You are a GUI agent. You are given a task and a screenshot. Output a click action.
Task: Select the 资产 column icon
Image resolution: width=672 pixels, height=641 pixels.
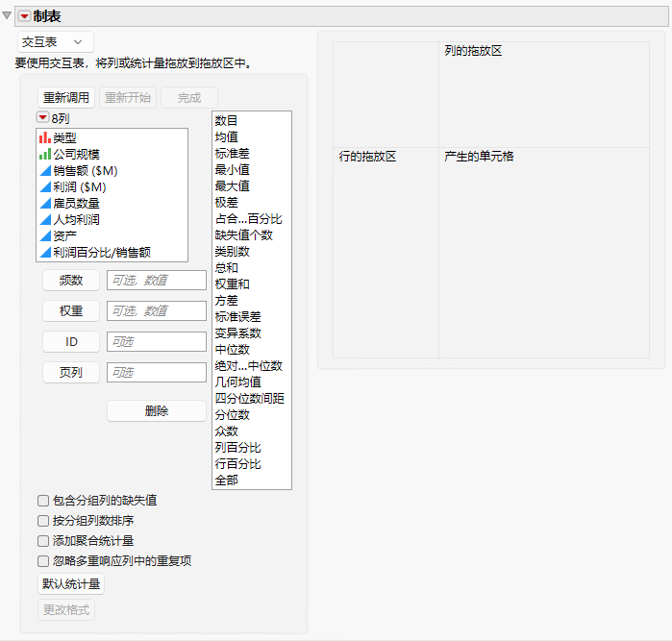[x=45, y=235]
